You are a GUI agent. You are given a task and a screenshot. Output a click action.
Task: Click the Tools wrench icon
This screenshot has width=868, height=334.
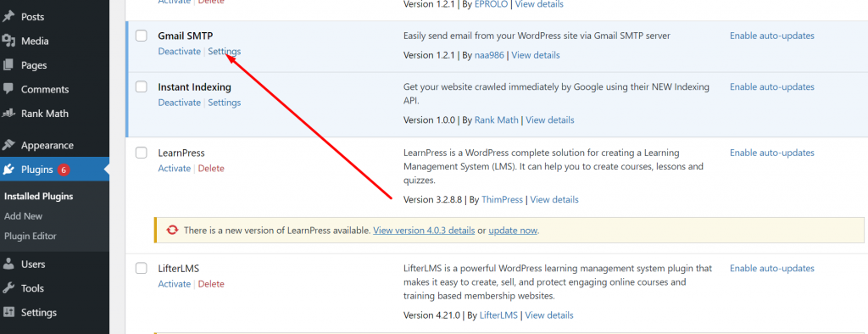(x=8, y=288)
